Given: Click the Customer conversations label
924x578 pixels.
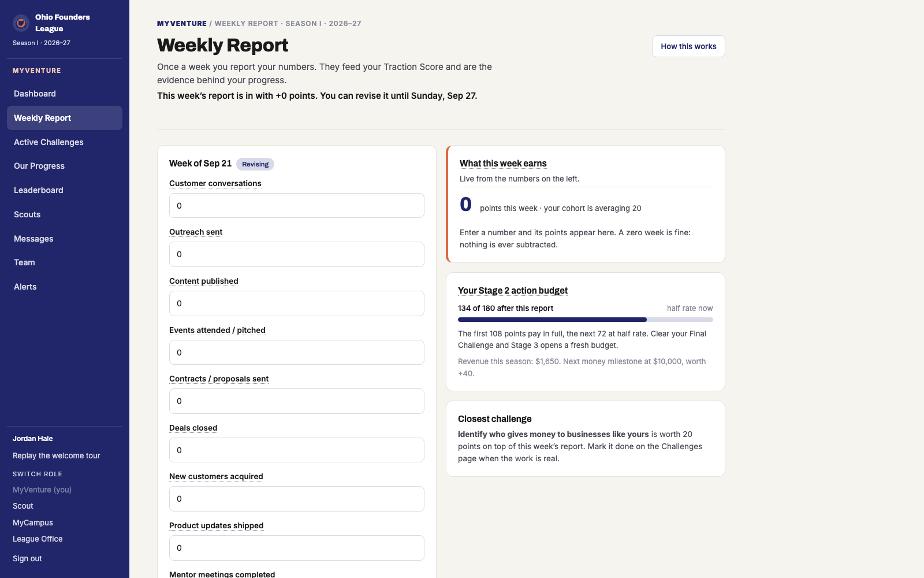Looking at the screenshot, I should coord(215,183).
